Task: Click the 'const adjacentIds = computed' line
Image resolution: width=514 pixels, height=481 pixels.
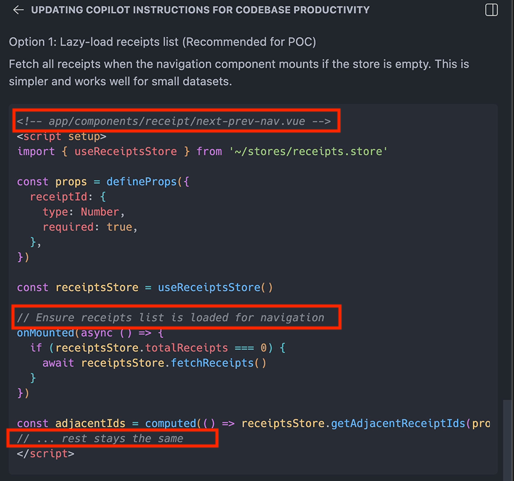Action: [253, 423]
